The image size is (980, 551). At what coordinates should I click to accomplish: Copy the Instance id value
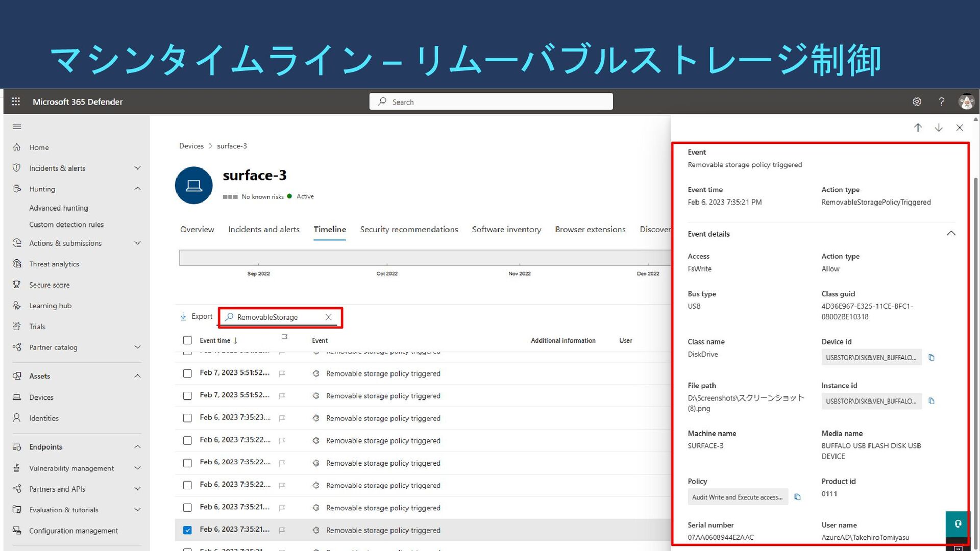[x=932, y=401]
